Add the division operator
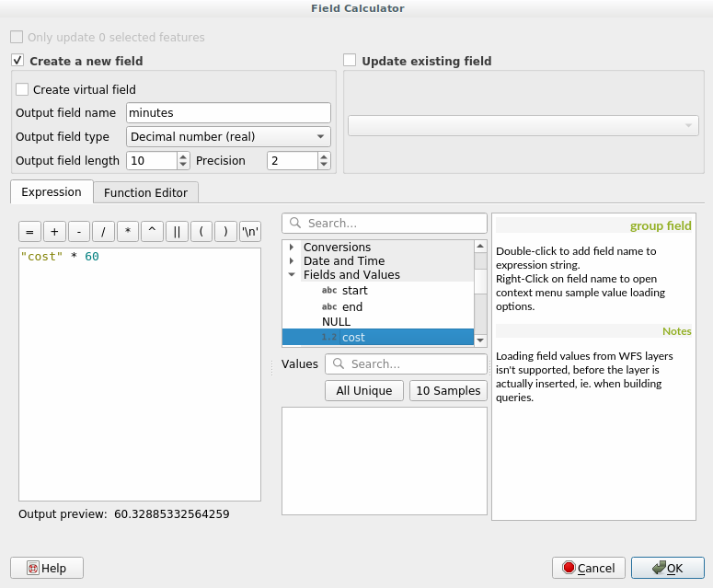Image resolution: width=713 pixels, height=588 pixels. coord(103,232)
